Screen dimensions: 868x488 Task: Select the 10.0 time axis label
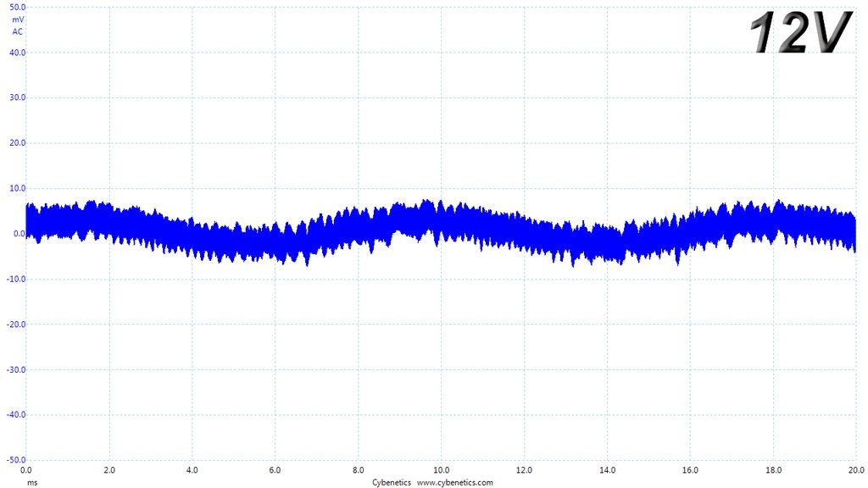(441, 469)
